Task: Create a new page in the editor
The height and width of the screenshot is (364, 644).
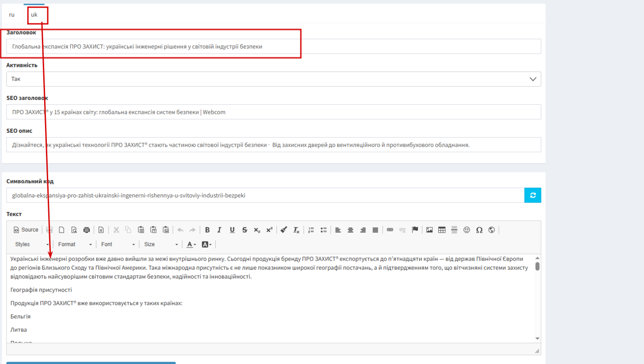Action: tap(62, 230)
